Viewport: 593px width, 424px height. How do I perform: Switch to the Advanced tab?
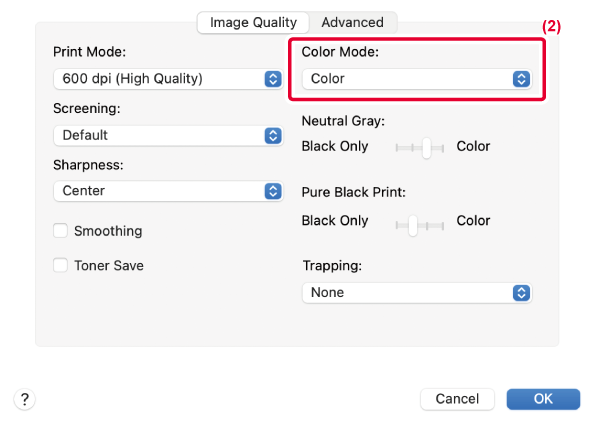click(352, 22)
